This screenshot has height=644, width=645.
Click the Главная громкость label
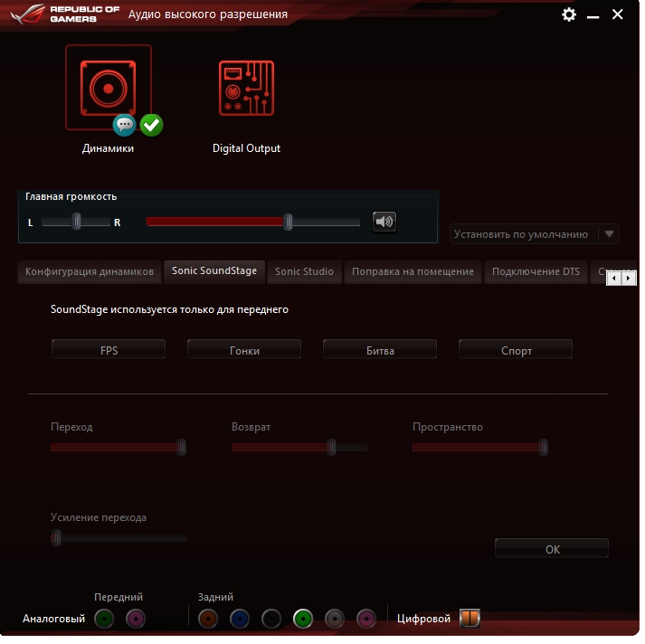coord(71,196)
